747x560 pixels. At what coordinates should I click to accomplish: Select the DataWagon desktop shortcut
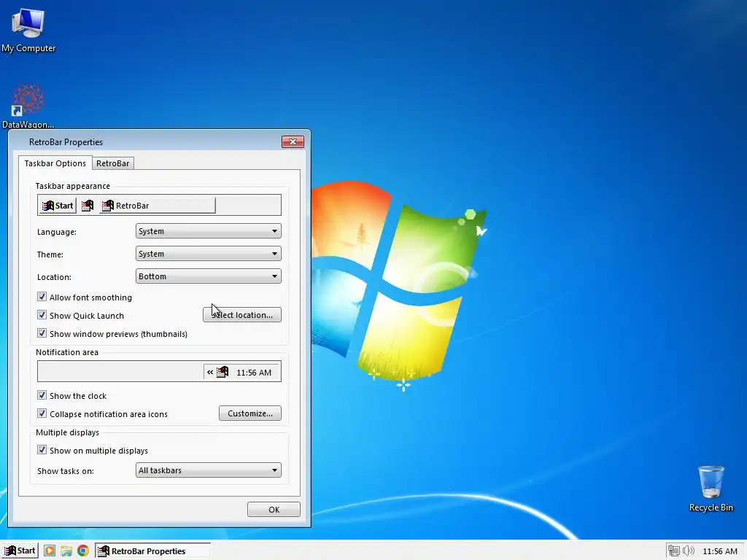pos(28,106)
